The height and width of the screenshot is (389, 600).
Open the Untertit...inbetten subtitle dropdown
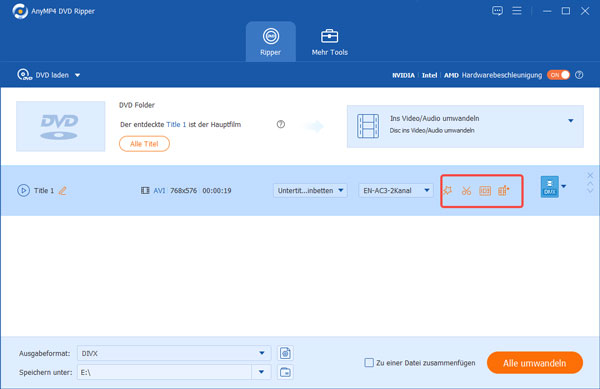(310, 190)
